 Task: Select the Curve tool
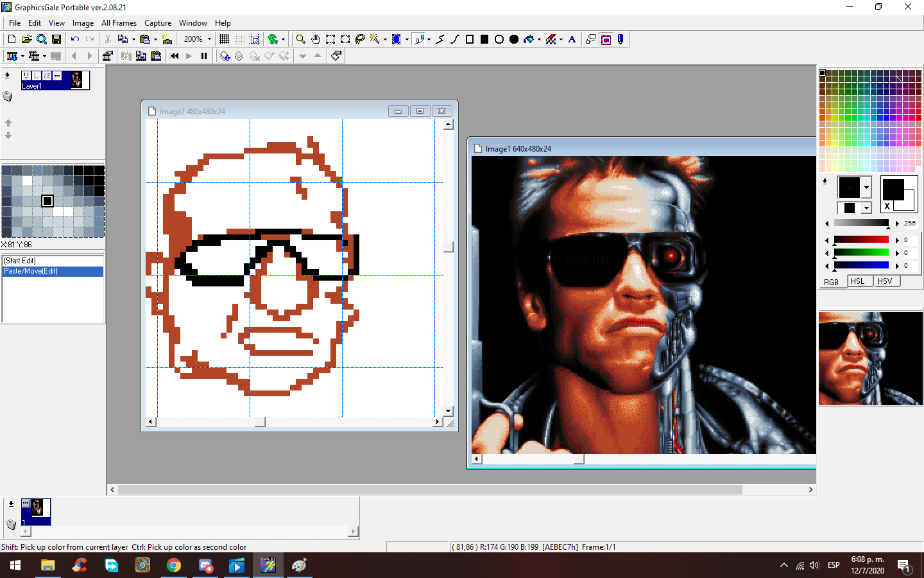(x=455, y=39)
